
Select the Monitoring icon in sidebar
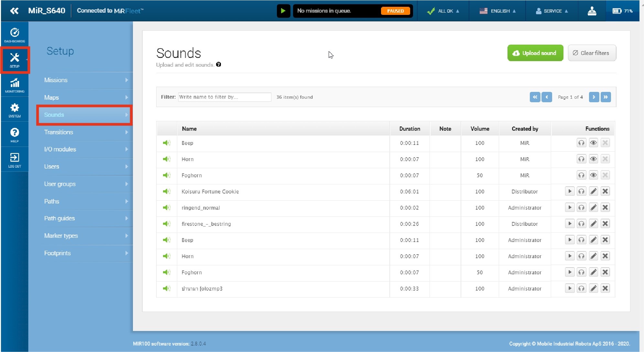point(15,85)
